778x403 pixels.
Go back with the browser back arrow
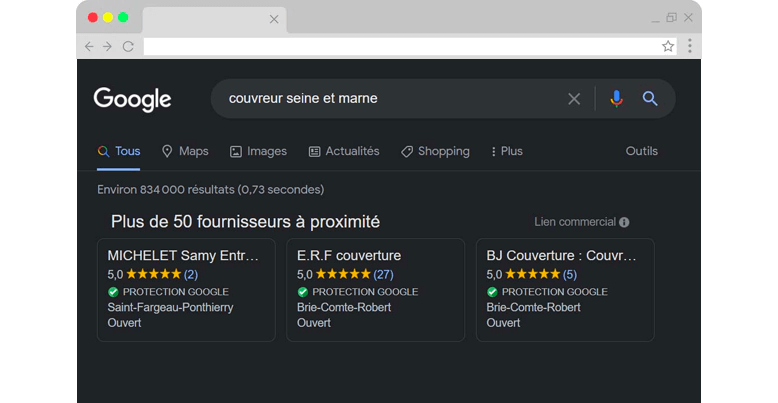tap(89, 47)
